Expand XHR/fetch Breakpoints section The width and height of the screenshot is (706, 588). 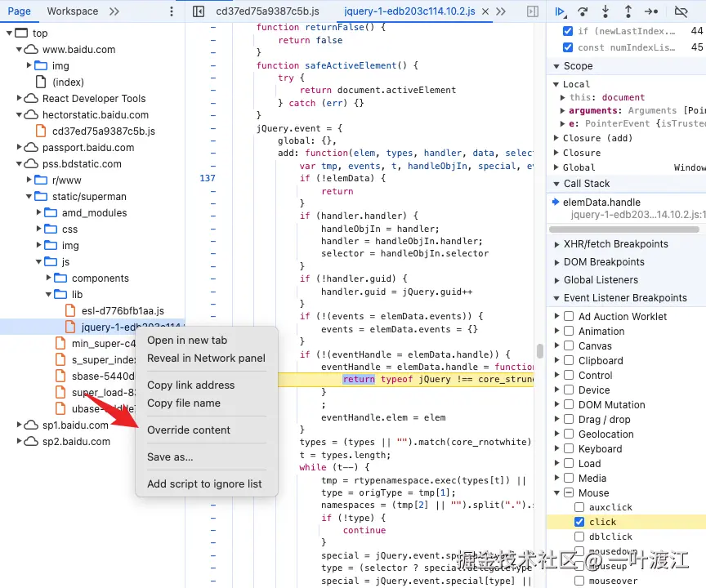pos(556,244)
